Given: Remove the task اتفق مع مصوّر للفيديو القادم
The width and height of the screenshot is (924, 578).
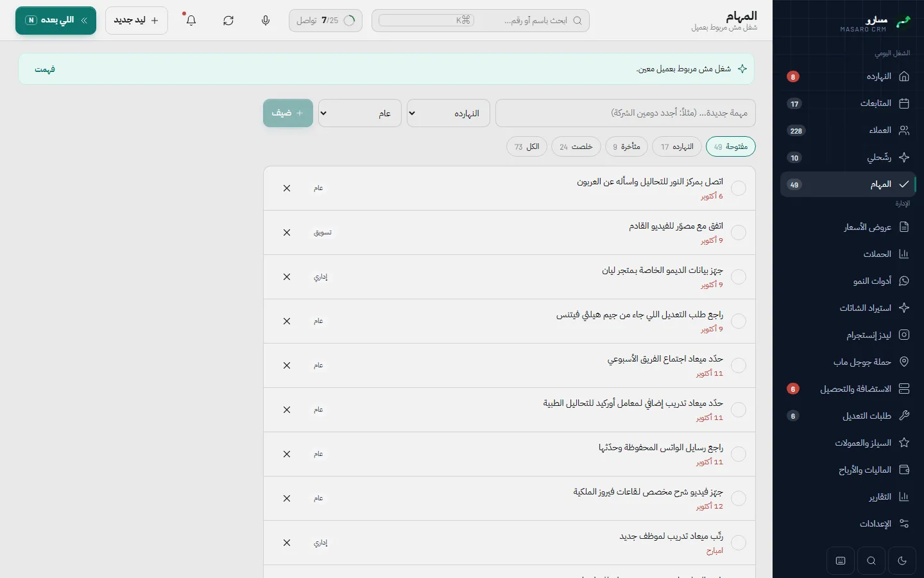Looking at the screenshot, I should [x=287, y=232].
